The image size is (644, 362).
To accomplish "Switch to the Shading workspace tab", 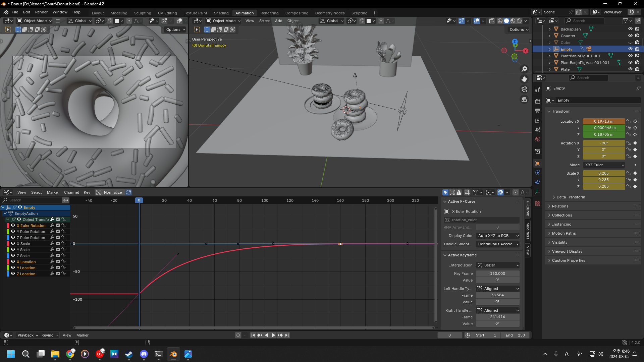I will 221,13.
